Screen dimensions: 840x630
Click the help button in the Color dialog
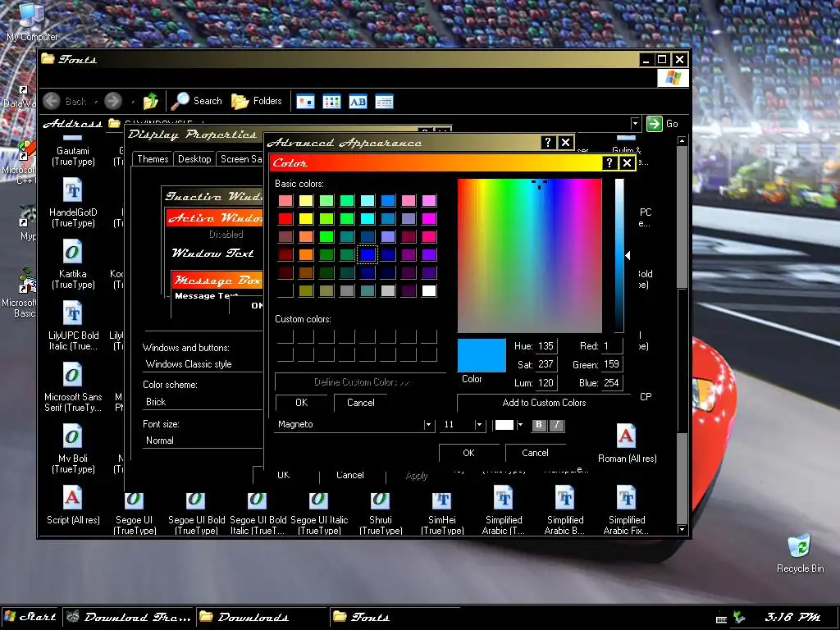pyautogui.click(x=609, y=163)
